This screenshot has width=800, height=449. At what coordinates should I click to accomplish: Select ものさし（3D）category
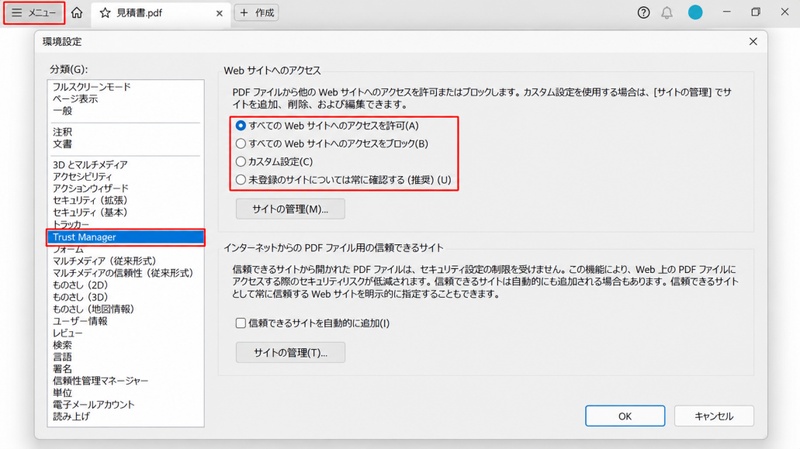coord(80,297)
